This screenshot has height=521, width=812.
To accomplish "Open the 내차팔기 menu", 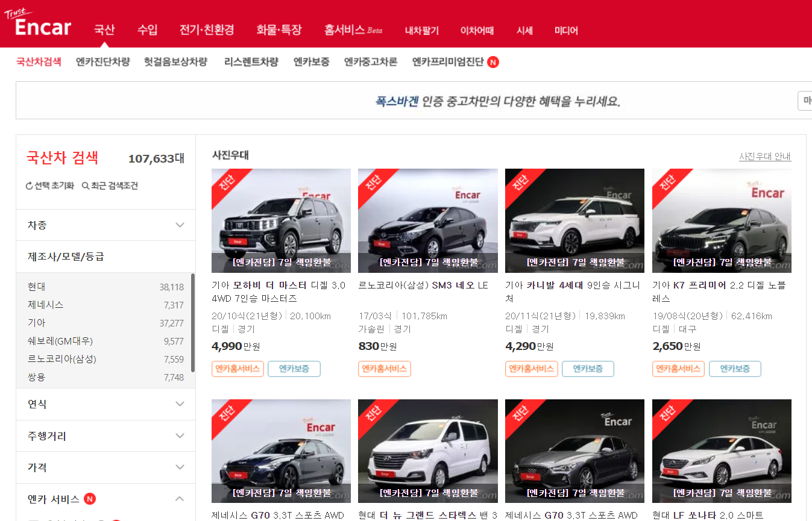I will coord(422,30).
